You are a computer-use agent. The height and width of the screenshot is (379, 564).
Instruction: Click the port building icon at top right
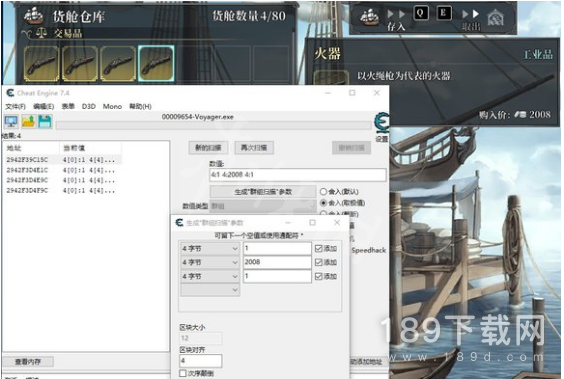click(x=496, y=17)
